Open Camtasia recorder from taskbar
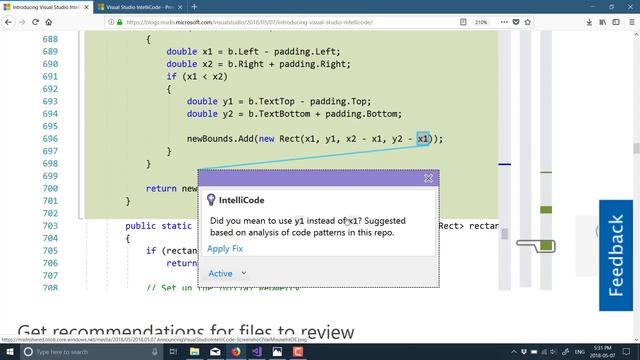This screenshot has height=360, width=640. (x=298, y=351)
